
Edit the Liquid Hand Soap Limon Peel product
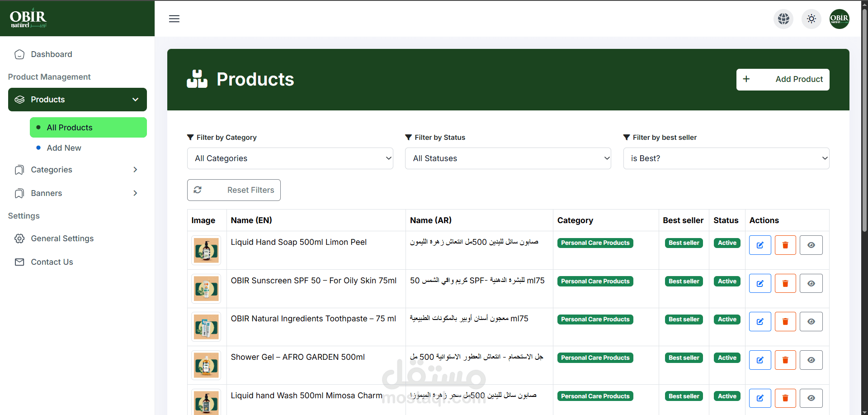760,245
